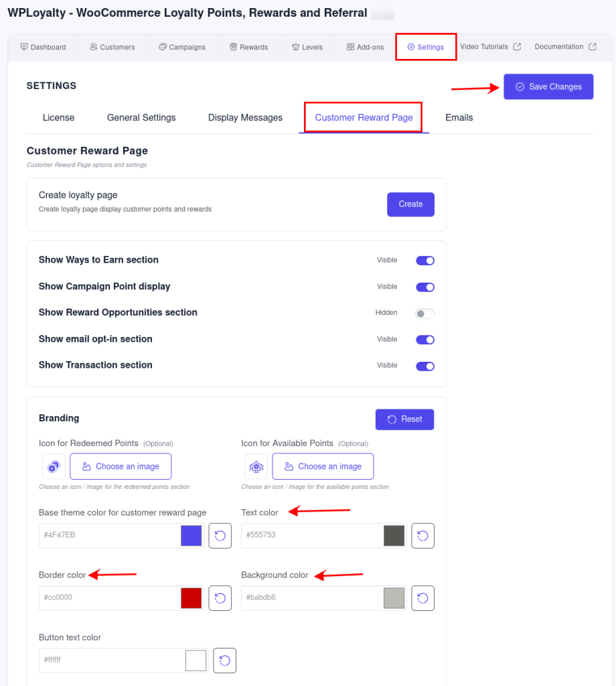616x686 pixels.
Task: Click the Rewards gift icon
Action: [x=234, y=47]
